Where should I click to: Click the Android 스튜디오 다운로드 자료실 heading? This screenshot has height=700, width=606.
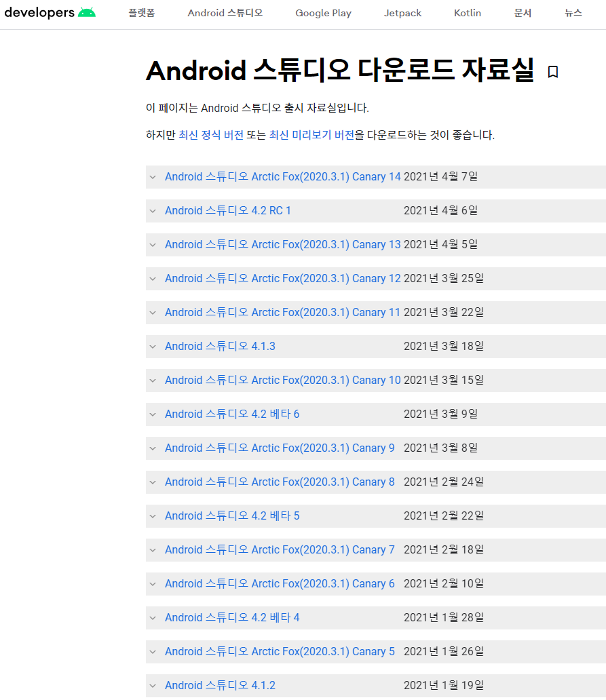tap(340, 71)
